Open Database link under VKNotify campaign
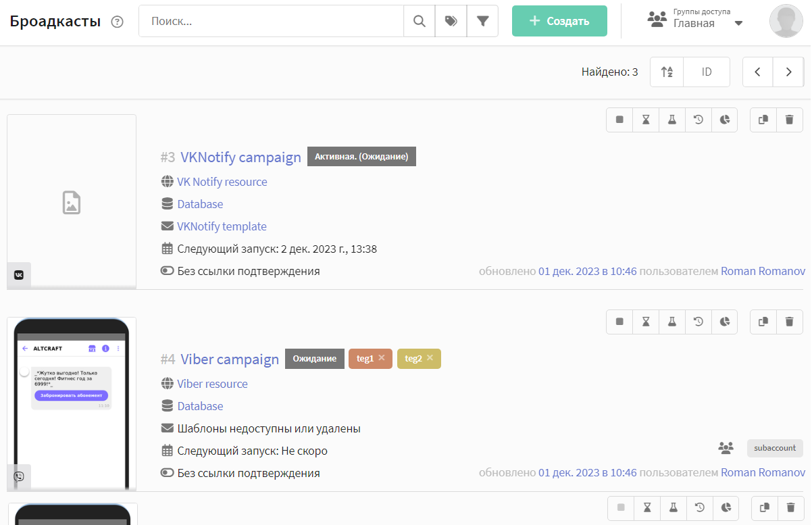Image resolution: width=812 pixels, height=525 pixels. (x=200, y=204)
